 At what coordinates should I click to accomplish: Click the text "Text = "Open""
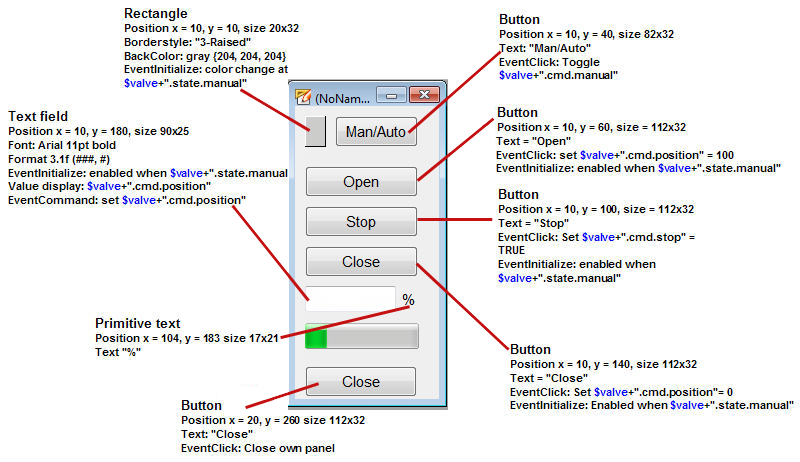(x=533, y=141)
